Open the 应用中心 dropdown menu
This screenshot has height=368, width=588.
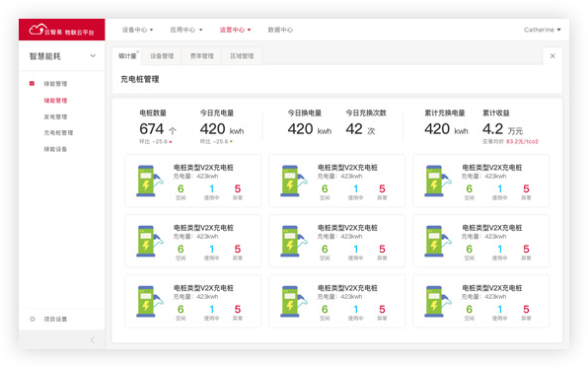(186, 30)
